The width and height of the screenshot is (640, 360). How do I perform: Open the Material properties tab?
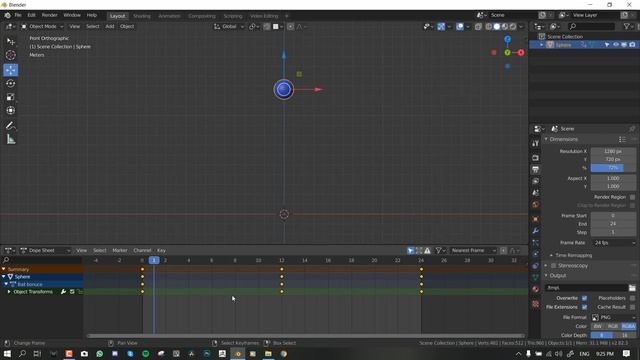click(536, 289)
